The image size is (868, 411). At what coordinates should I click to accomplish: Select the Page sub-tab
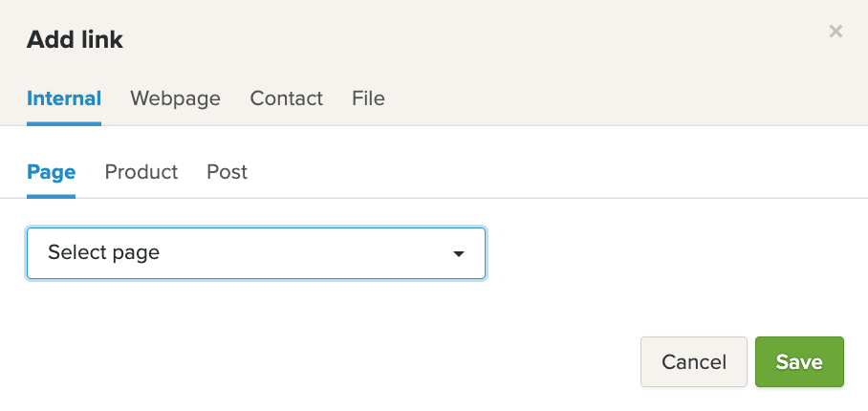[52, 172]
